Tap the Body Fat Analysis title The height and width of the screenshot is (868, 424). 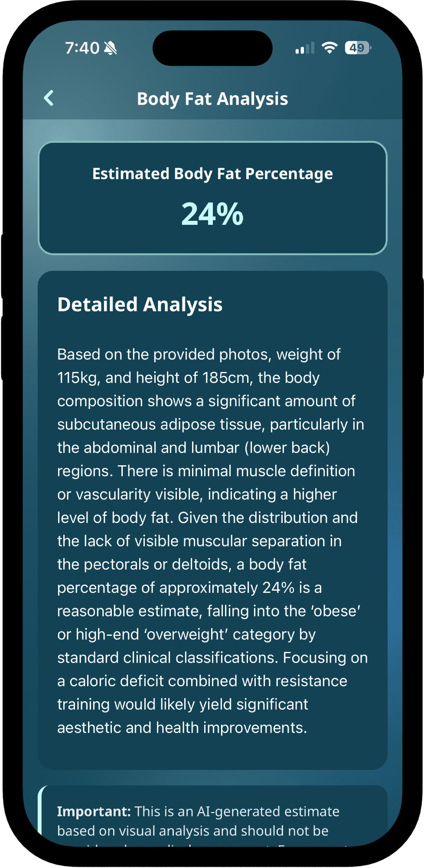[x=212, y=99]
